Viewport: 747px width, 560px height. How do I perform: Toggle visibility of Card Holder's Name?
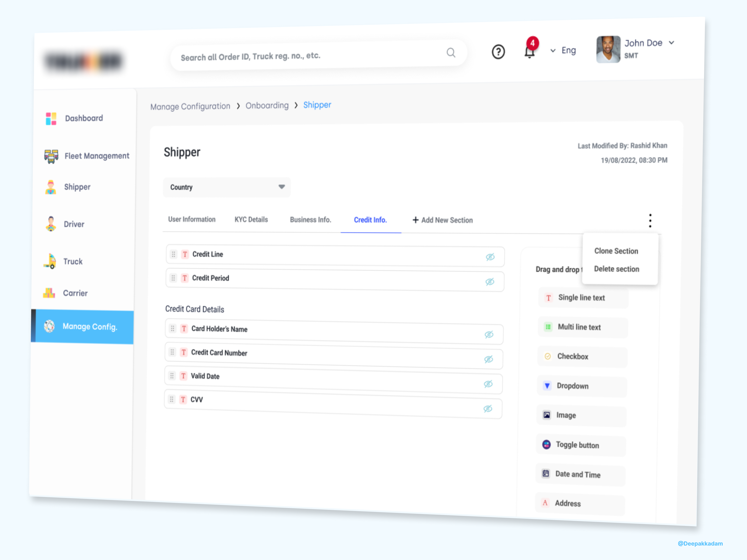489,335
